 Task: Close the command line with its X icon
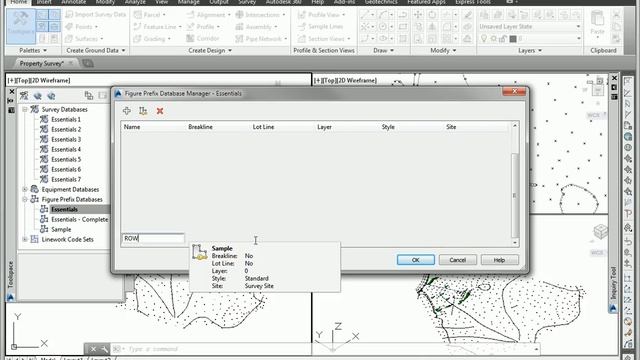(x=93, y=349)
